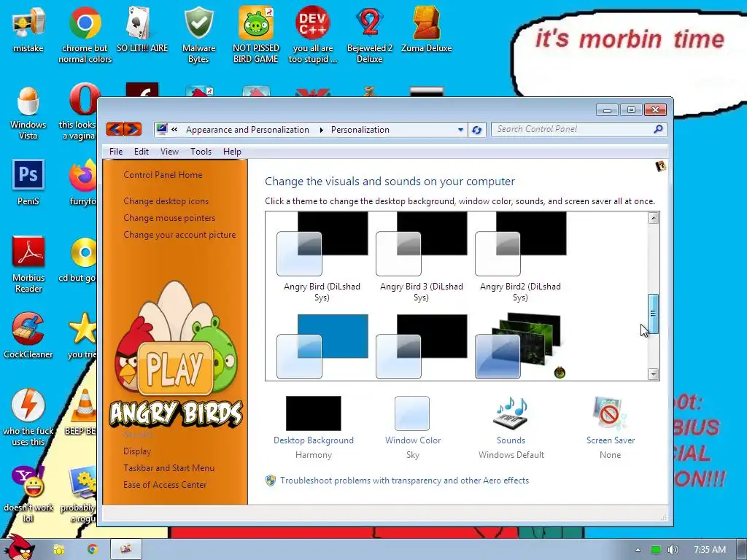Open the lightning bolt 'who uses this' icon
747x560 pixels.
pyautogui.click(x=28, y=405)
